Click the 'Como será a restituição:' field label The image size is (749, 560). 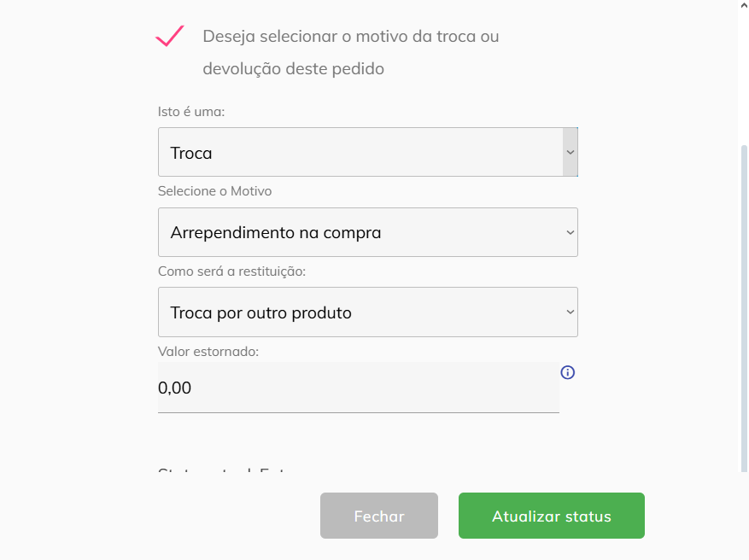231,271
